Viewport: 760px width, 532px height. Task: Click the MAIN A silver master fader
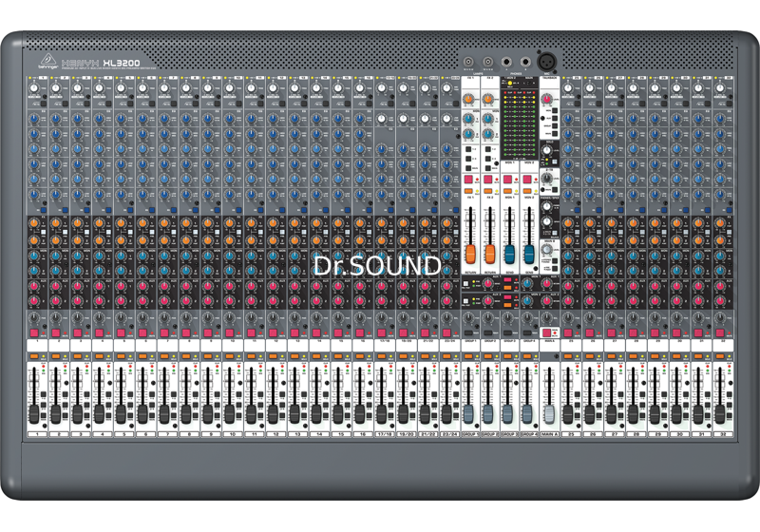[549, 414]
